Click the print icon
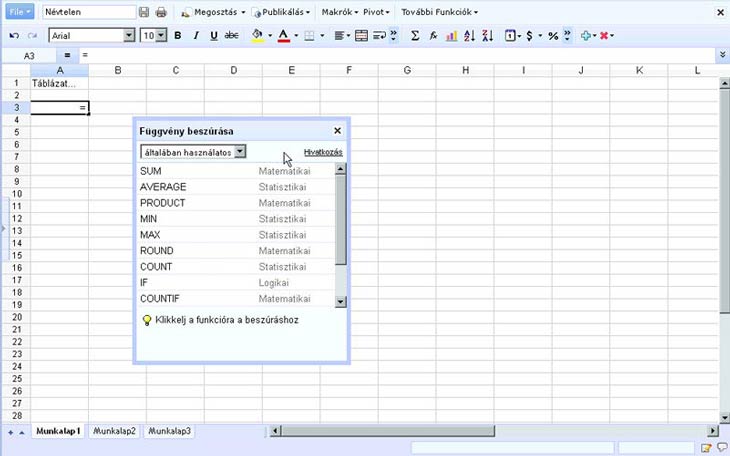This screenshot has width=730, height=456. [x=161, y=12]
